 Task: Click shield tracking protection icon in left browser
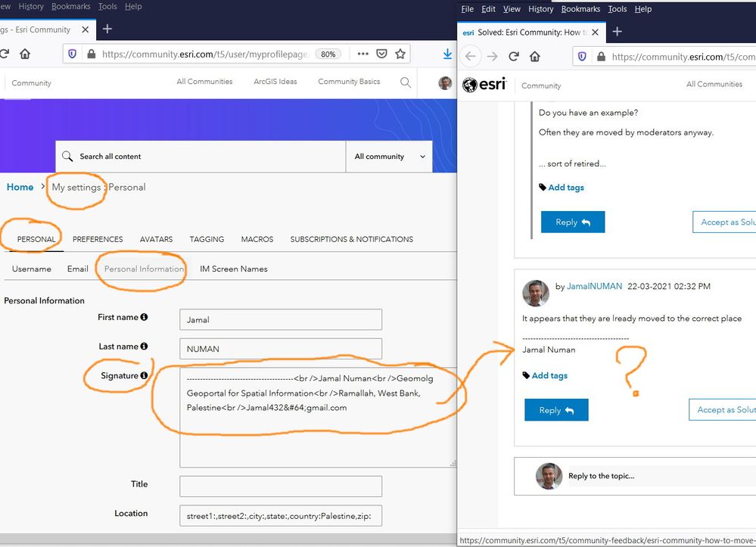click(x=73, y=54)
